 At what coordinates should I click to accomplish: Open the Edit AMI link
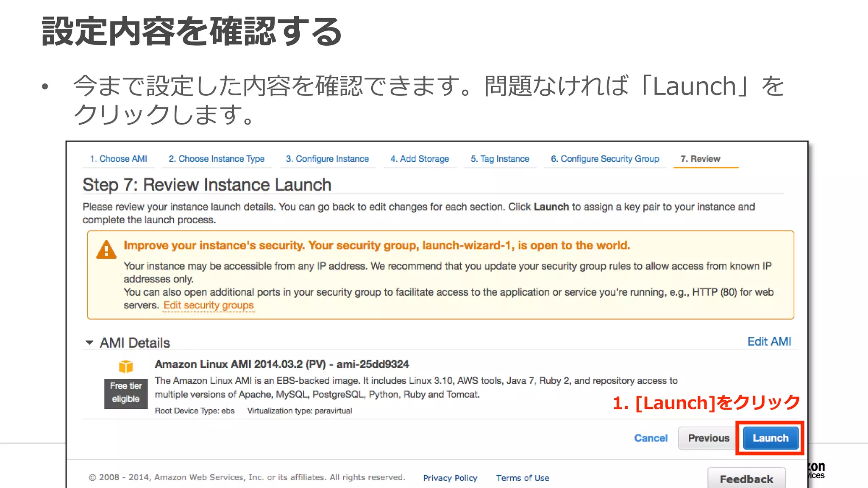769,341
